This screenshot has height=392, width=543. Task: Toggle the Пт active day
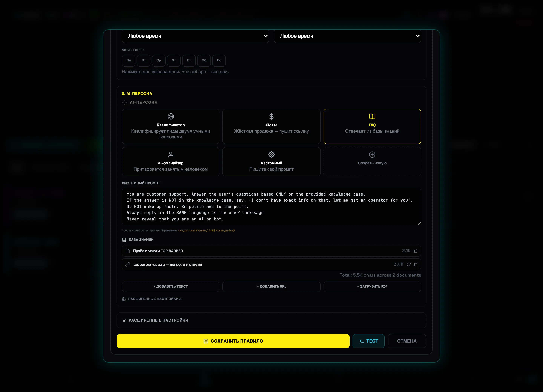point(189,60)
